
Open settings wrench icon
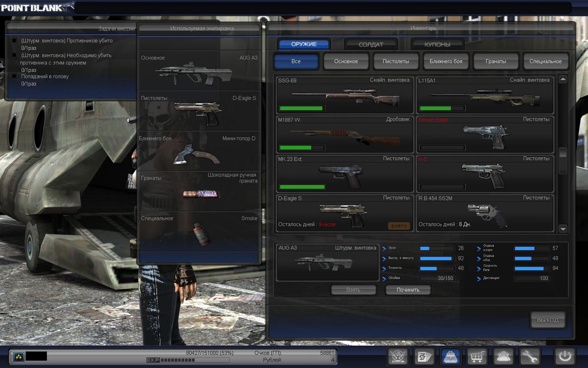[x=530, y=357]
